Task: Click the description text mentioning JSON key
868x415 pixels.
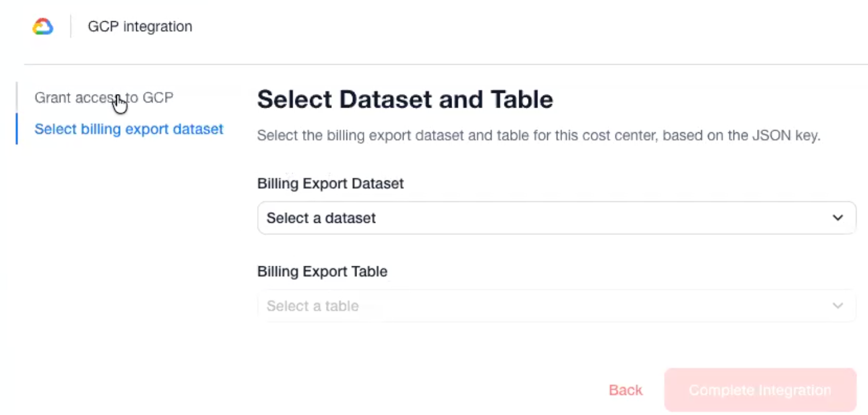Action: [x=538, y=136]
